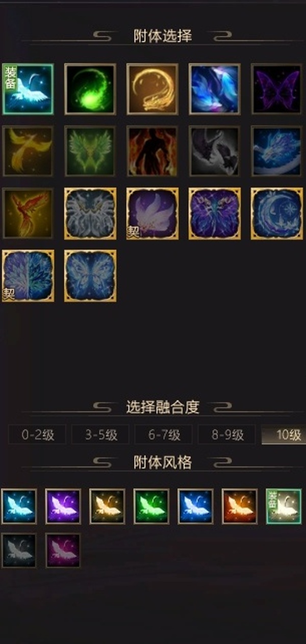Select the crescent moon snowflake spirit

click(x=277, y=213)
